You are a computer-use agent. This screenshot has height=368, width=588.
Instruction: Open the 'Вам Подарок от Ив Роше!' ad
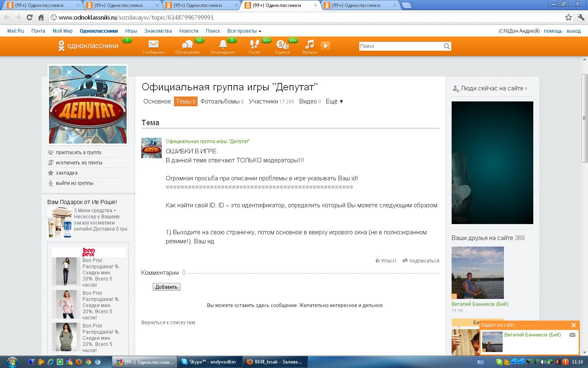[x=82, y=202]
